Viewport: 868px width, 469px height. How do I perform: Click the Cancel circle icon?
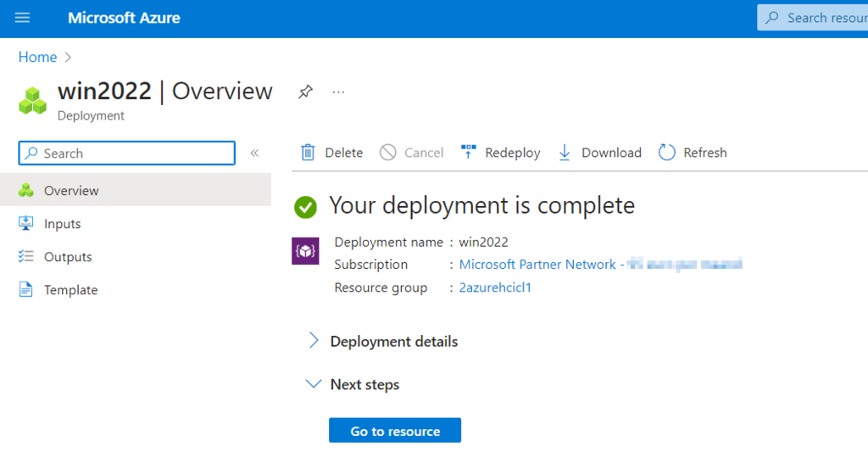pyautogui.click(x=388, y=153)
